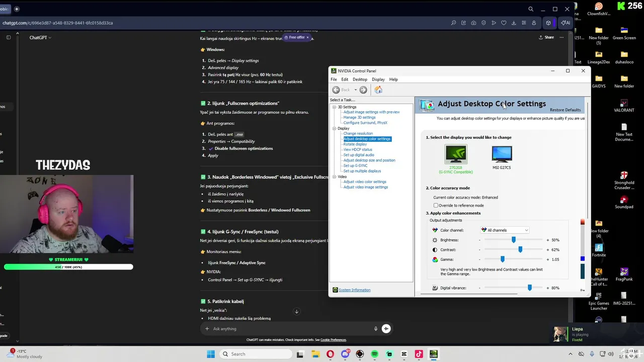Open Opera from the taskbar
Screen dimensions: 644x362
point(330,354)
